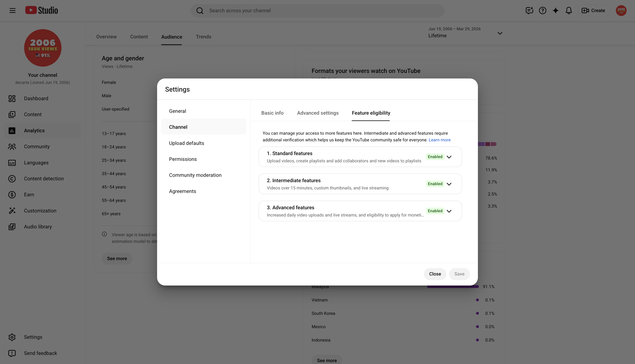Image resolution: width=635 pixels, height=364 pixels.
Task: Click the Indonesia country row
Action: point(403,340)
